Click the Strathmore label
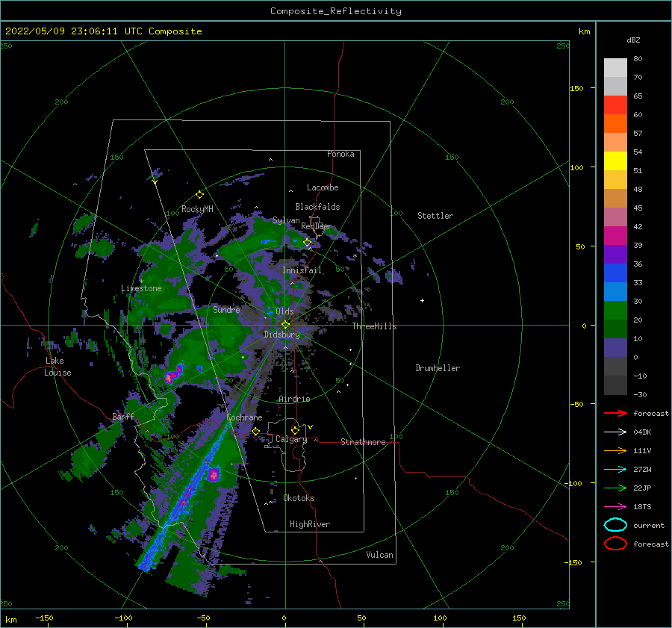Viewport: 672px width, 628px height. tap(363, 442)
